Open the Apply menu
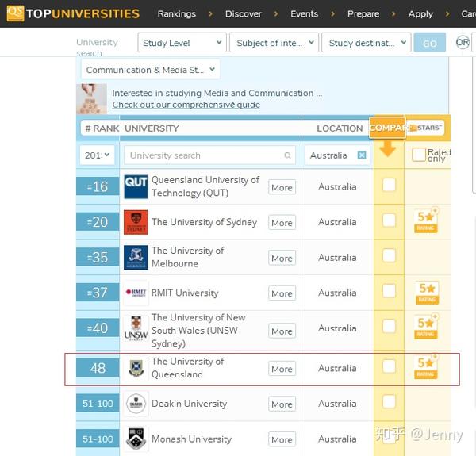The height and width of the screenshot is (456, 476). tap(420, 14)
